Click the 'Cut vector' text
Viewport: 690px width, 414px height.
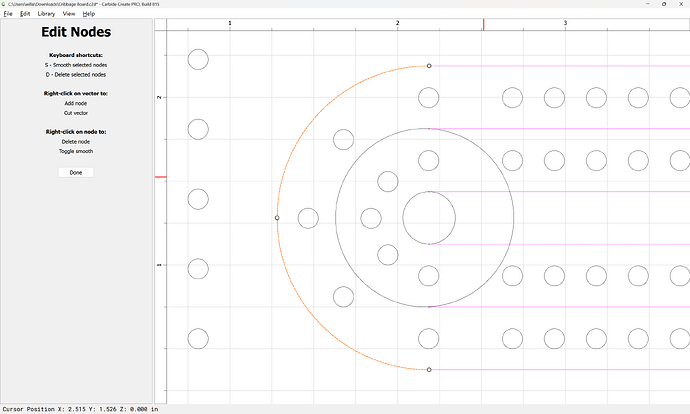pyautogui.click(x=76, y=113)
